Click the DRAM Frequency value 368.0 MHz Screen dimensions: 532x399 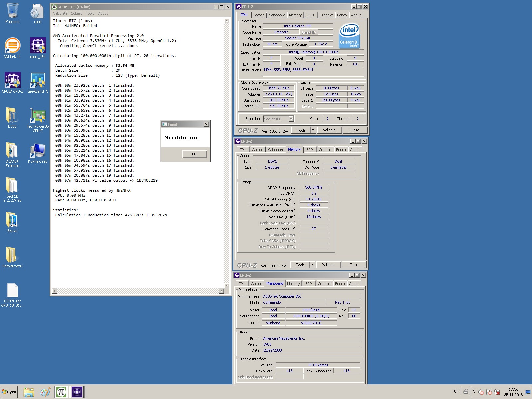pos(314,187)
